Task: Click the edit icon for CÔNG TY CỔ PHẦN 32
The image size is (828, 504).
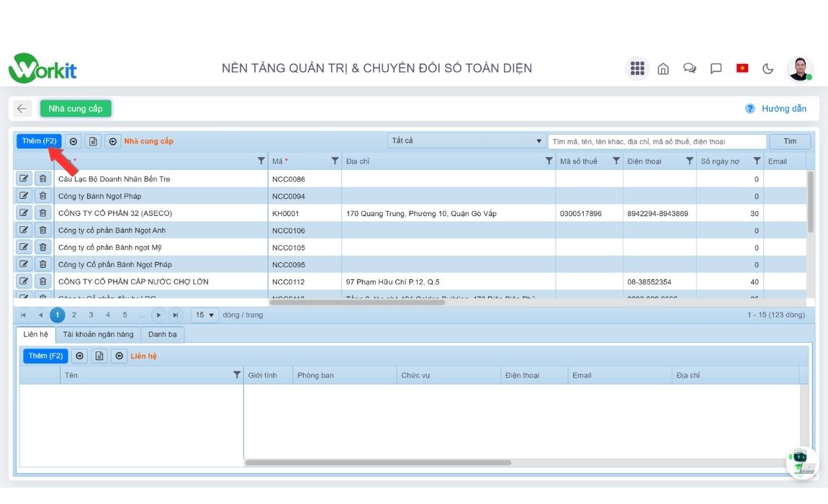Action: (x=24, y=212)
